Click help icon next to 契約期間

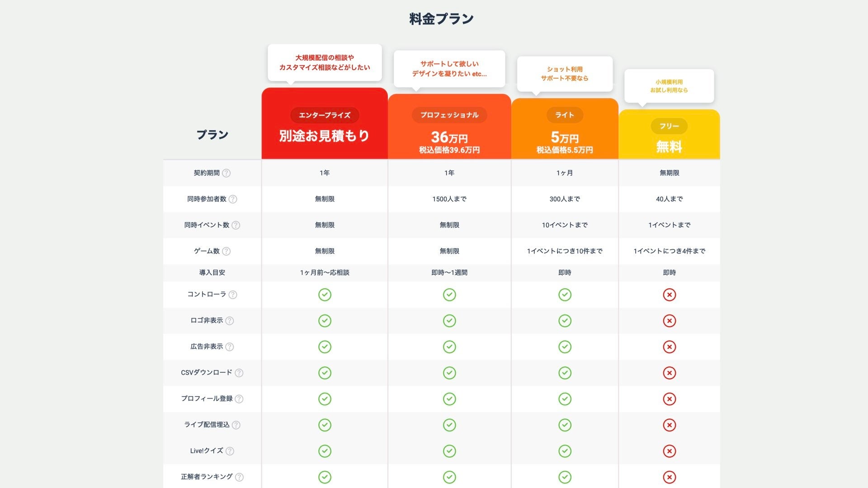point(226,173)
